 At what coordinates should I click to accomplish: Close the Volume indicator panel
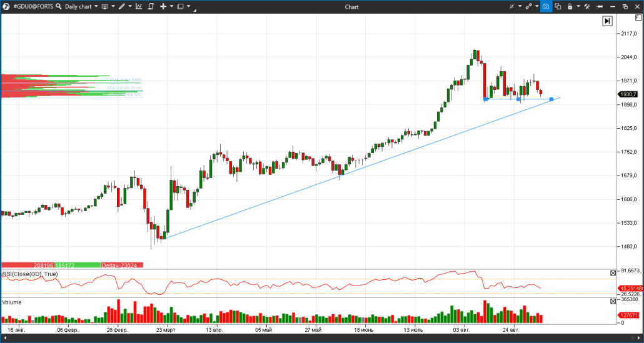coord(613,301)
